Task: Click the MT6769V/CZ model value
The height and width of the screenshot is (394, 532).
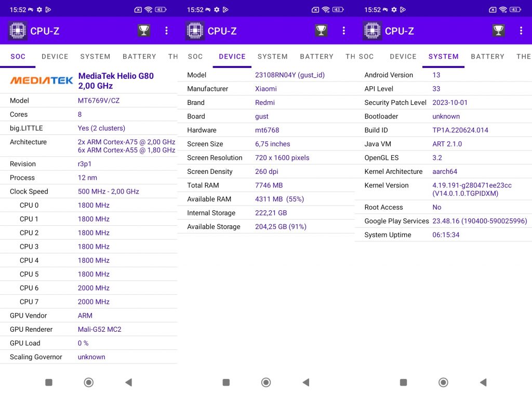Action: pyautogui.click(x=98, y=101)
